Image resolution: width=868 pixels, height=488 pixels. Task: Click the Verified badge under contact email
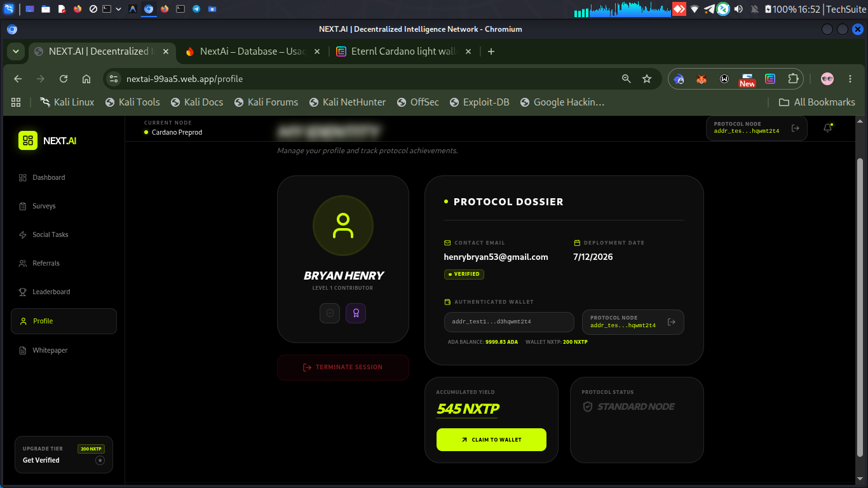click(464, 274)
